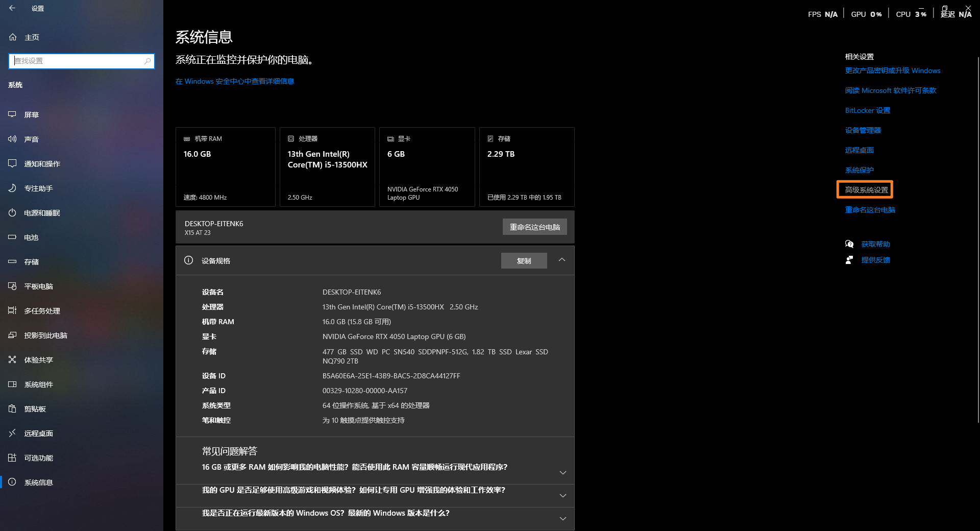The width and height of the screenshot is (980, 531).
Task: Click the 复制 button for device specs
Action: pos(524,261)
